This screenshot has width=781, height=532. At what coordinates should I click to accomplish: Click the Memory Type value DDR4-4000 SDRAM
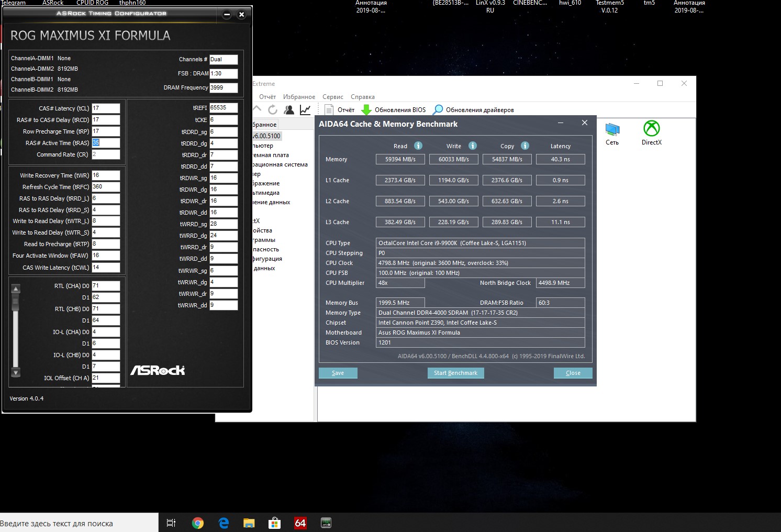481,313
